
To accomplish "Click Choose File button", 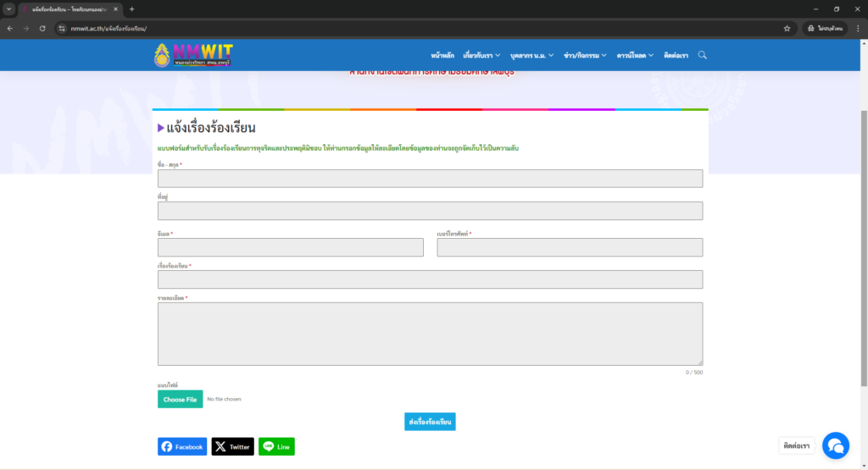I will click(180, 399).
